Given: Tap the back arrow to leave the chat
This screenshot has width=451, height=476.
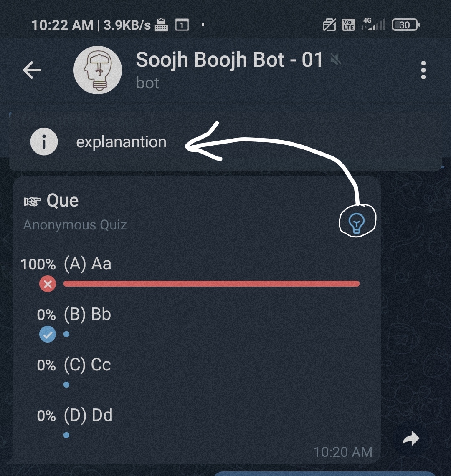Looking at the screenshot, I should point(31,70).
